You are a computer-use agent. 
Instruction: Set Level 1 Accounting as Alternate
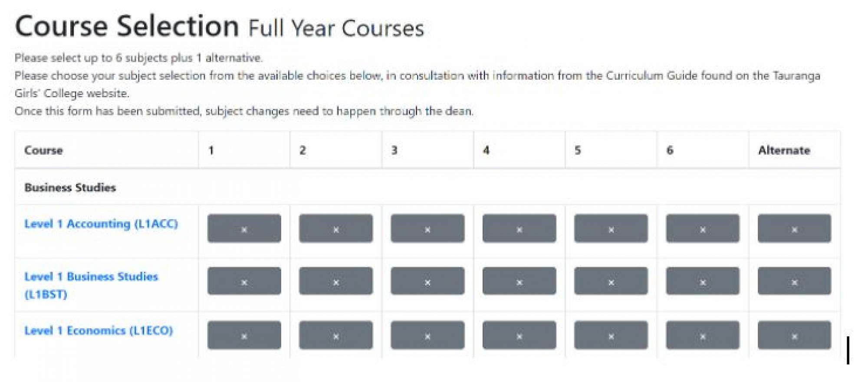pyautogui.click(x=794, y=228)
